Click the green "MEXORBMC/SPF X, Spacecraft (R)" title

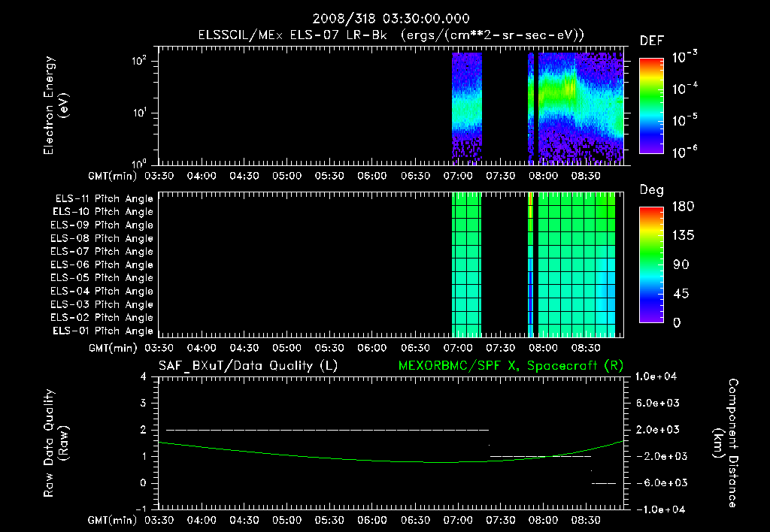[511, 366]
